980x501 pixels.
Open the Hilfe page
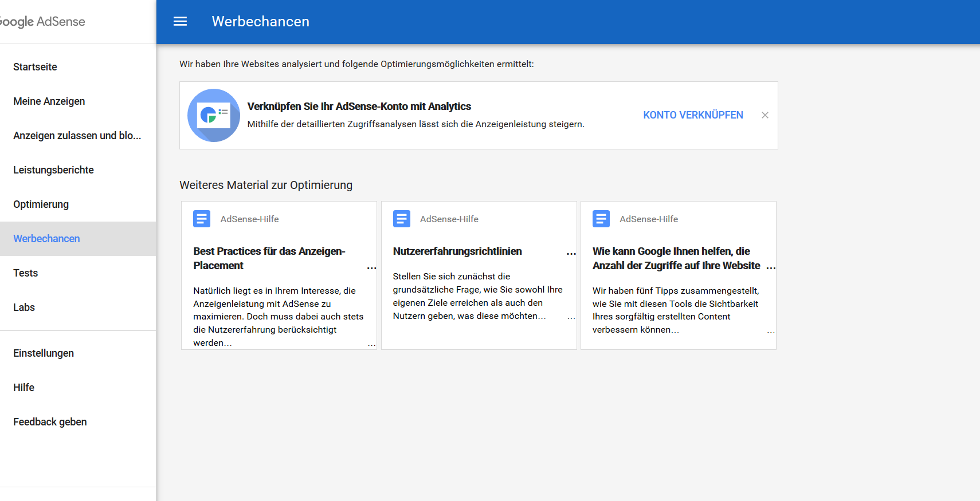[23, 388]
